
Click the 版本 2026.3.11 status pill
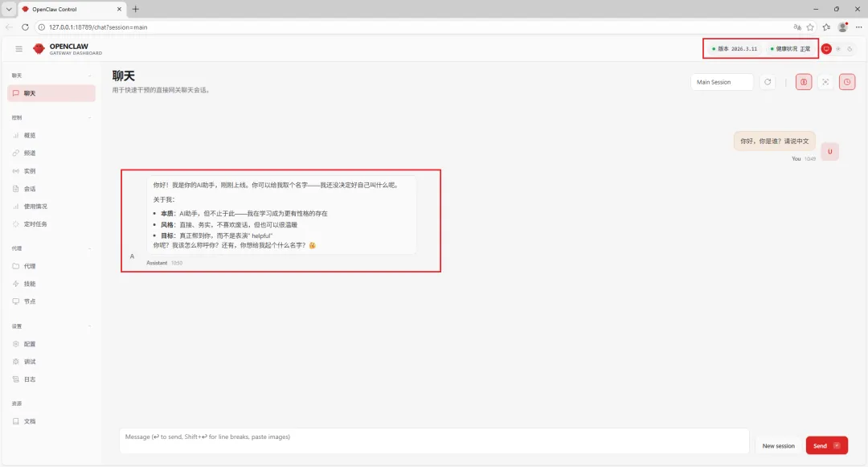pos(735,49)
